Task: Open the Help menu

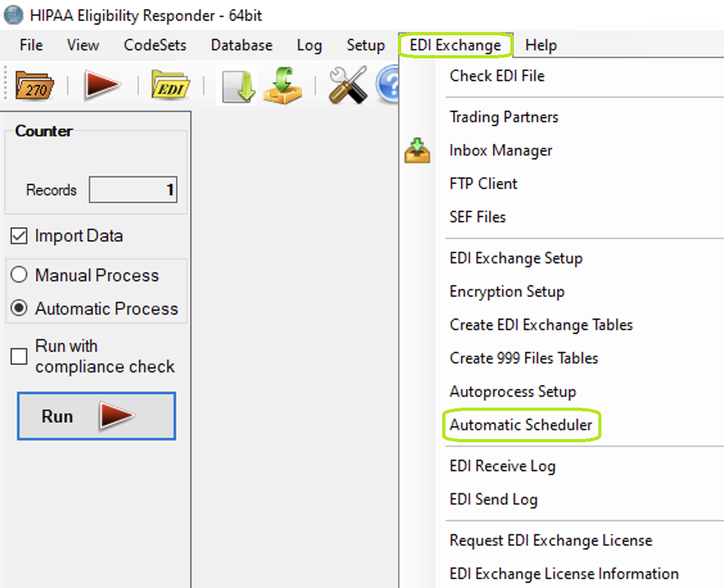Action: coord(541,46)
